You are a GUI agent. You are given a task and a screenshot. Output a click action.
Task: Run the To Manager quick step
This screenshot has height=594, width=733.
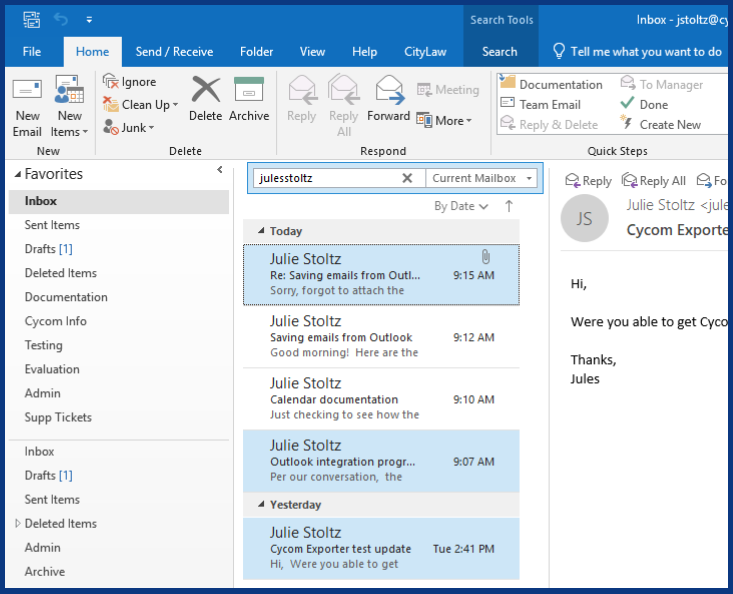[661, 84]
